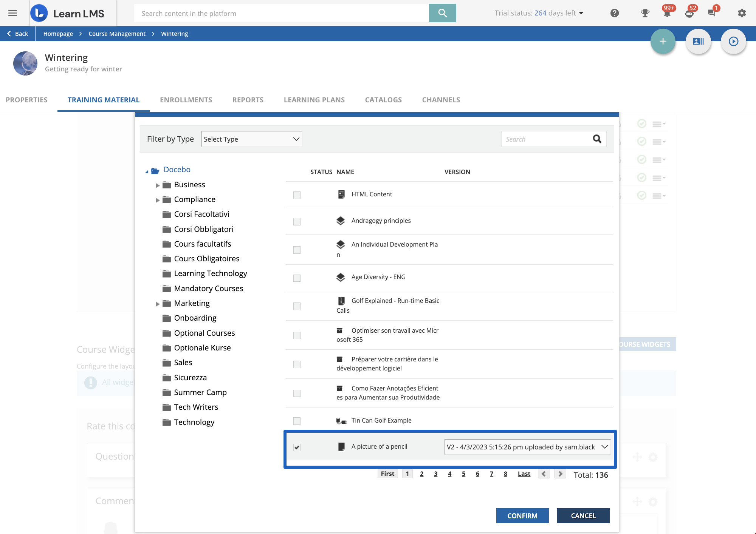Click the Optimiser son travail archive icon

pyautogui.click(x=339, y=330)
